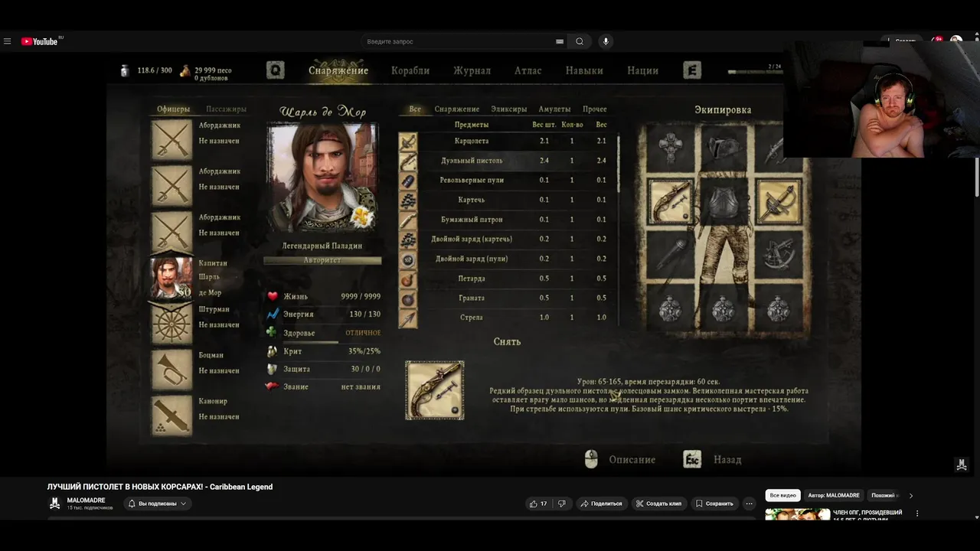Screen dimensions: 980x551
Task: Select the equipped dueling pistol slot
Action: pyautogui.click(x=670, y=201)
